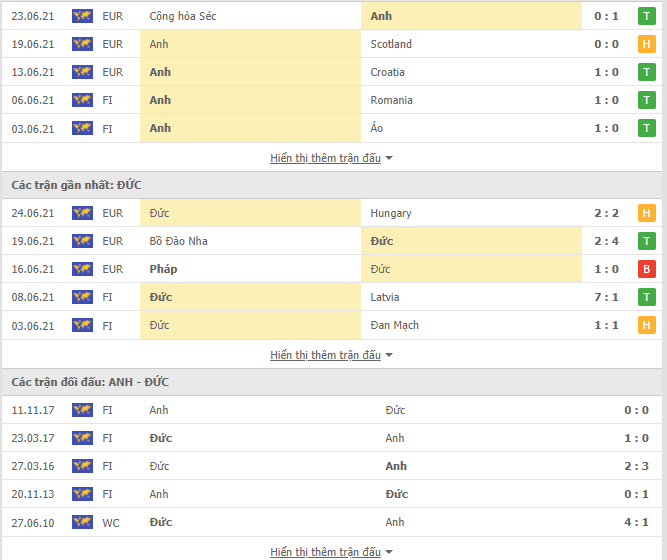667x560 pixels.
Task: Open the Croatia team link
Action: (x=387, y=72)
